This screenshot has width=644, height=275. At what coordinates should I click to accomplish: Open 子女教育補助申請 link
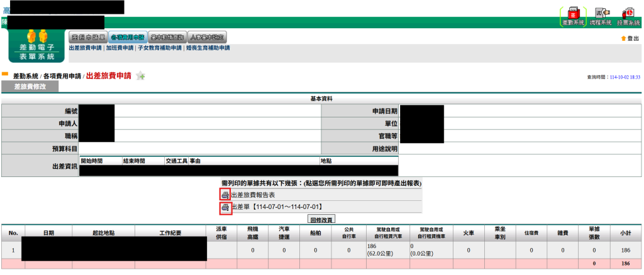[160, 48]
